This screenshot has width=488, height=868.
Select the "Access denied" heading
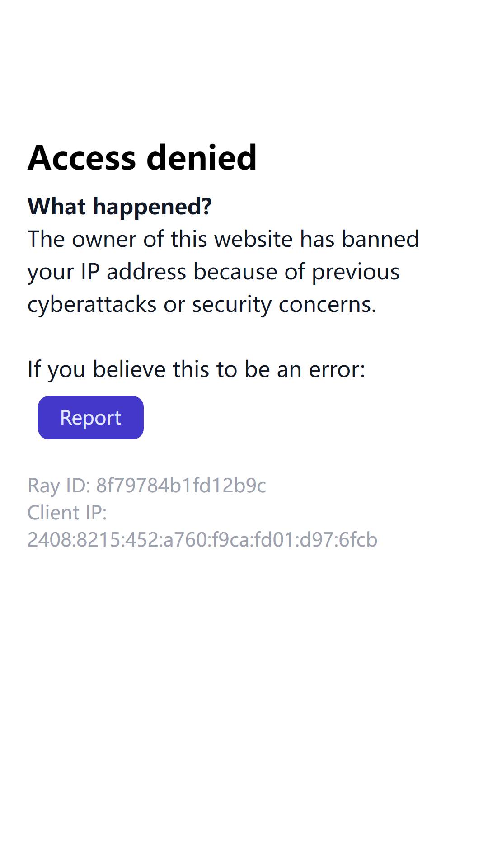click(x=142, y=158)
